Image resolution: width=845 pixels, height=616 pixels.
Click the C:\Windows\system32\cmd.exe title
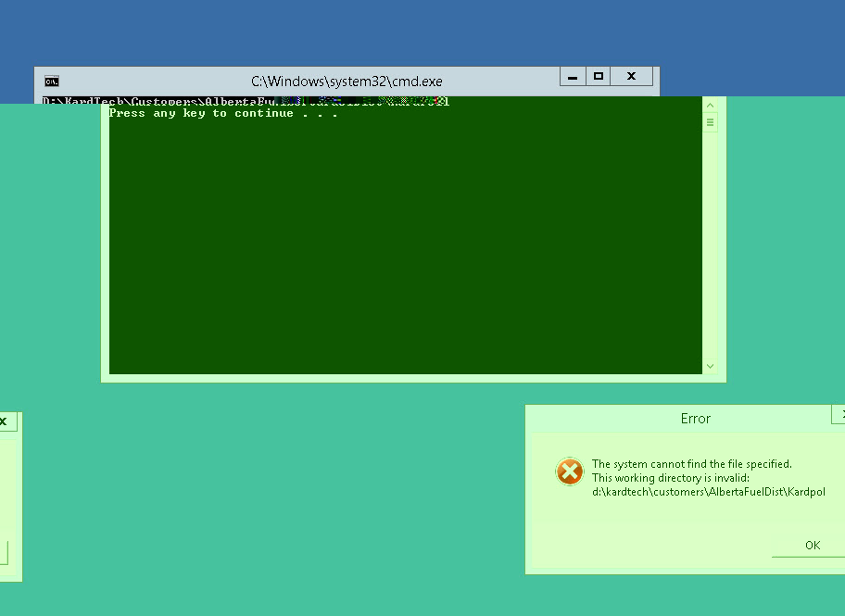click(347, 82)
